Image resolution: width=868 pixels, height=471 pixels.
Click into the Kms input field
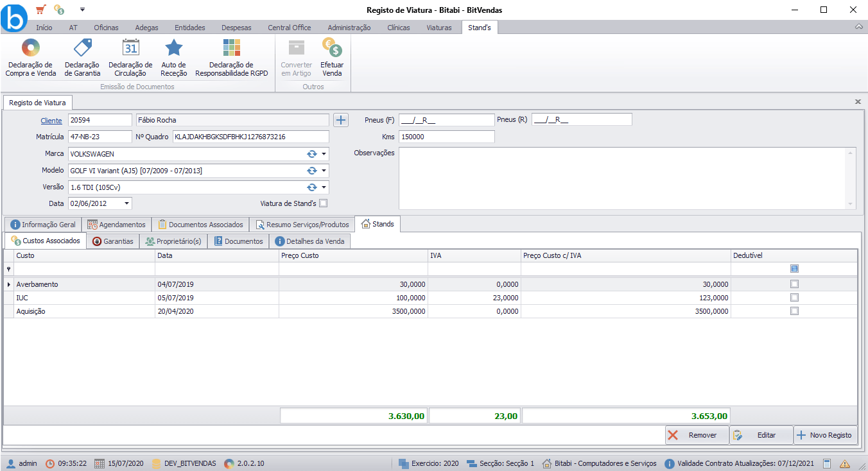(447, 137)
